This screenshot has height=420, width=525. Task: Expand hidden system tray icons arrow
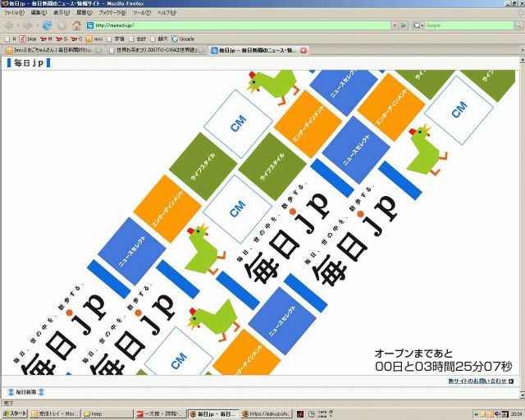[476, 414]
